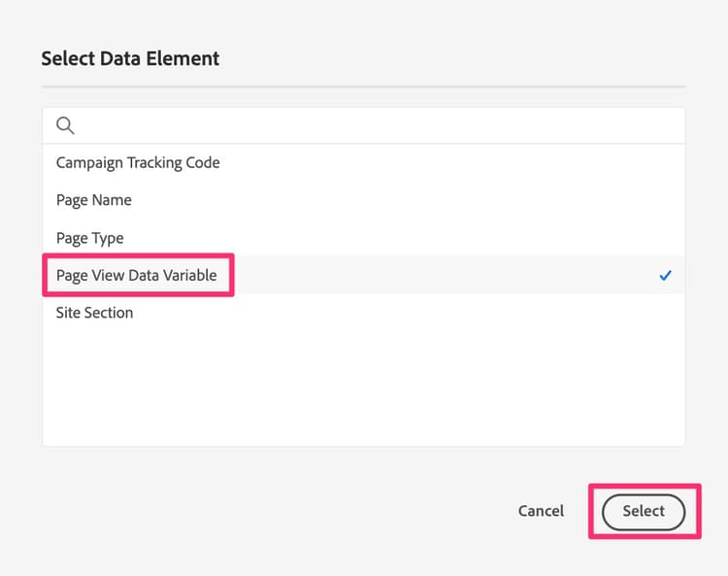Screen dimensions: 728x576
Task: Click the Select Data Element dialog title
Action: [x=130, y=58]
